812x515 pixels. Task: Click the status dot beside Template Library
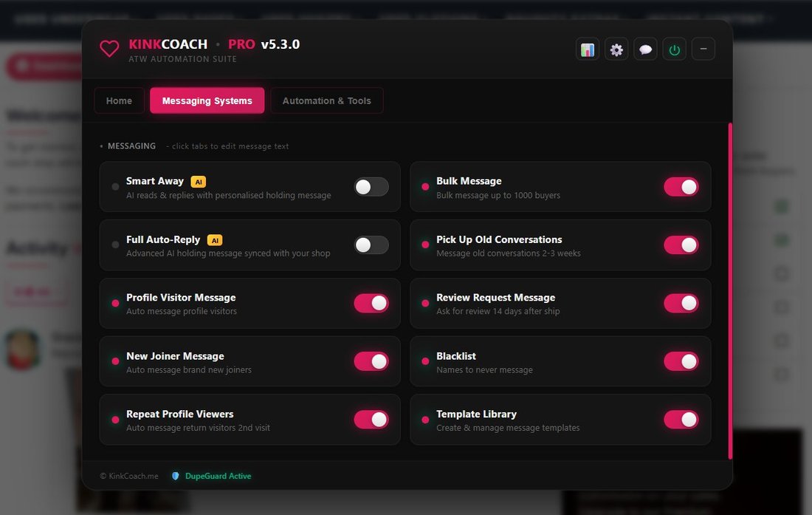425,420
